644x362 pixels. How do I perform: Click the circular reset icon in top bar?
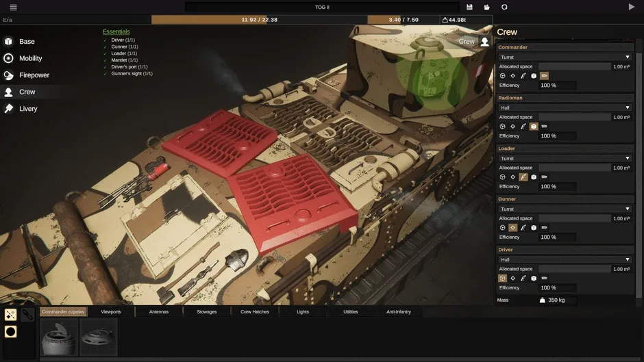point(504,7)
